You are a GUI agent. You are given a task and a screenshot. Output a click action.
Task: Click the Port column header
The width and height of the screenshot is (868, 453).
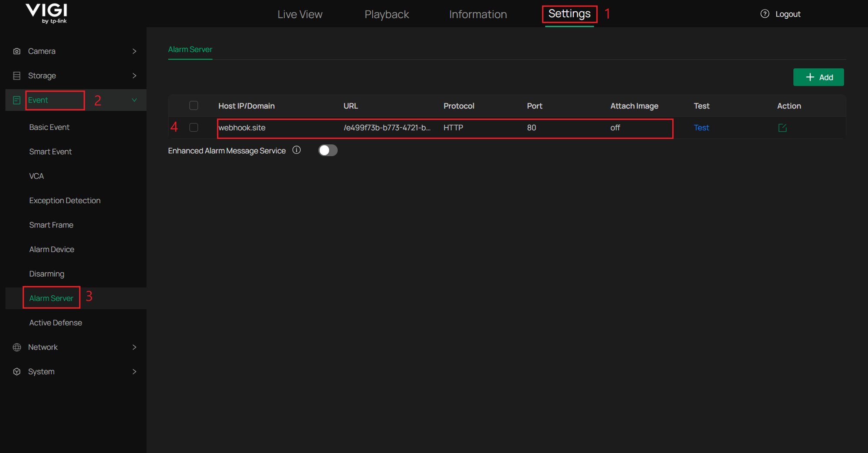(x=535, y=106)
